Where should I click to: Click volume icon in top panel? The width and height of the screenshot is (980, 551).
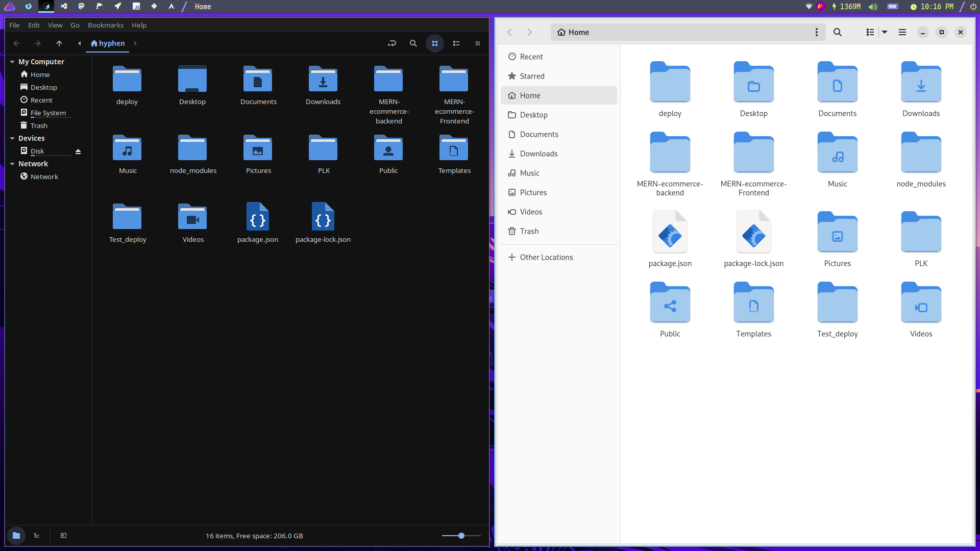[x=873, y=7]
